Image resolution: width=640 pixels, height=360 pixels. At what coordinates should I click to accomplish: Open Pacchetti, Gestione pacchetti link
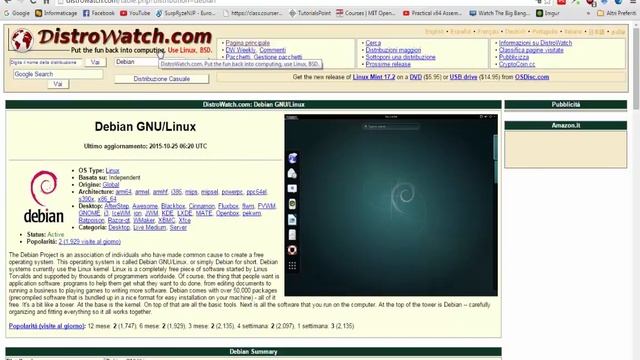pos(264,57)
